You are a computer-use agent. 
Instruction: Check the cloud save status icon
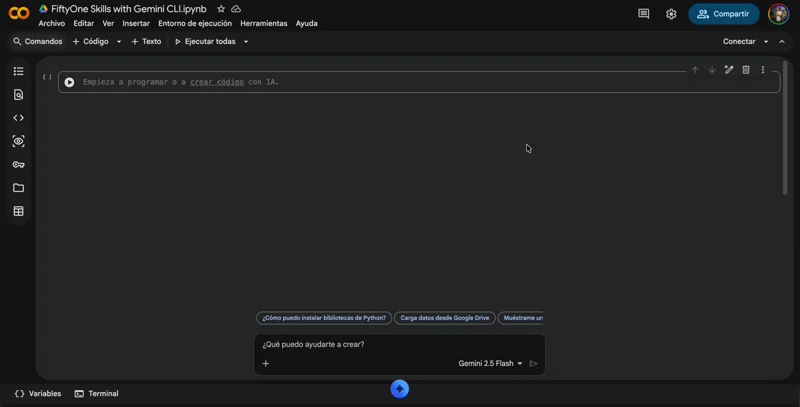tap(236, 9)
